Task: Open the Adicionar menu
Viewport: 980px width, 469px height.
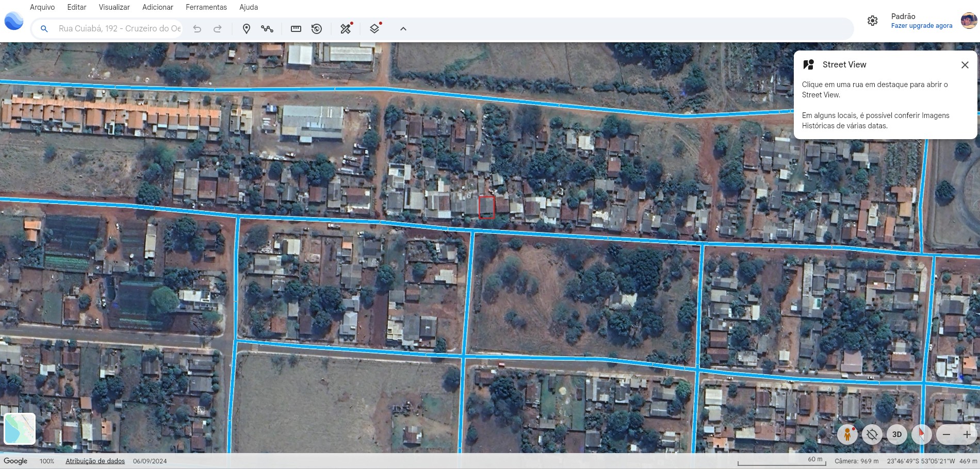Action: tap(158, 7)
